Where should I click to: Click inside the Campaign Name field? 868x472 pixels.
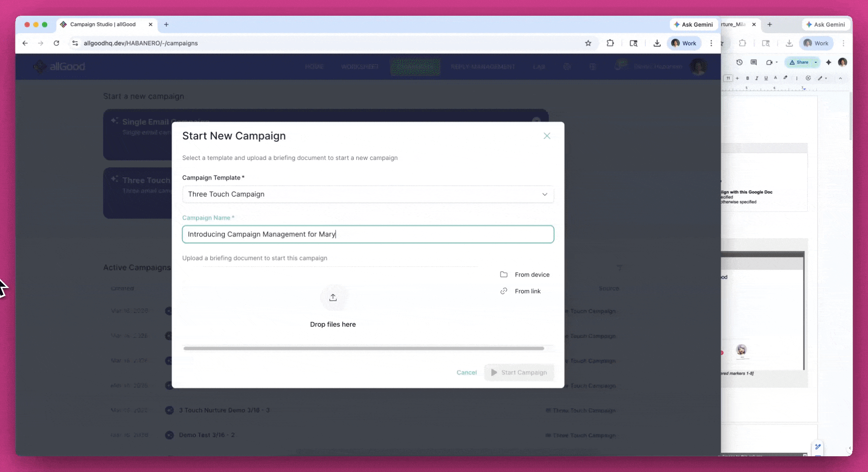pyautogui.click(x=367, y=234)
